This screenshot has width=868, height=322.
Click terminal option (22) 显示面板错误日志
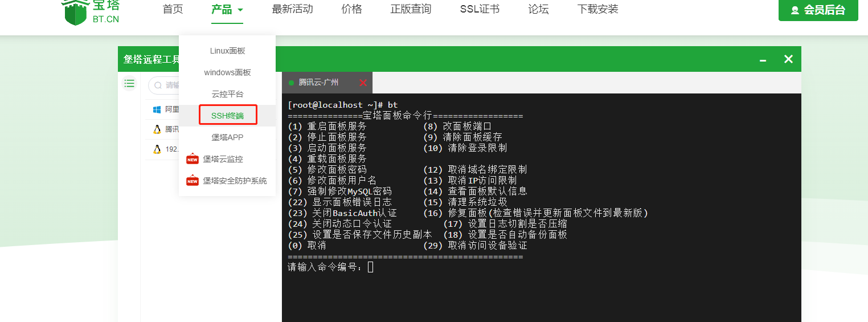coord(340,202)
